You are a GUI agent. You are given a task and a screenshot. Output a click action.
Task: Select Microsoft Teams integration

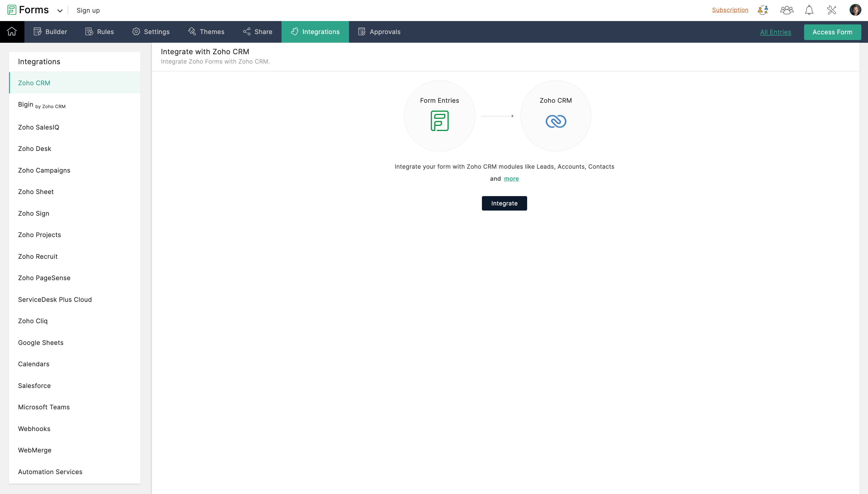[x=75, y=407]
